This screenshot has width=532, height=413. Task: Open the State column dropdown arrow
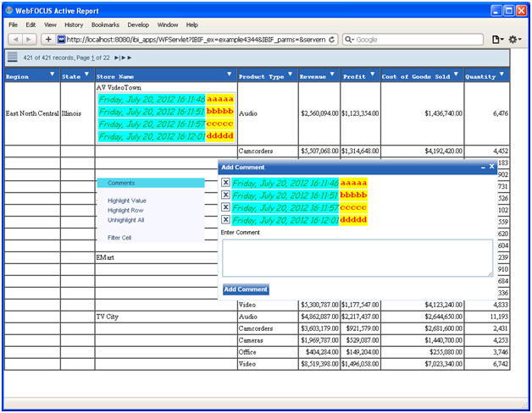(x=86, y=74)
